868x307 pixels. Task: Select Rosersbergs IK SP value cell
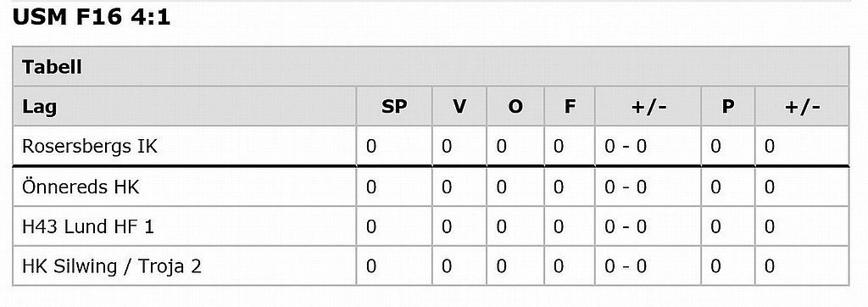(394, 146)
